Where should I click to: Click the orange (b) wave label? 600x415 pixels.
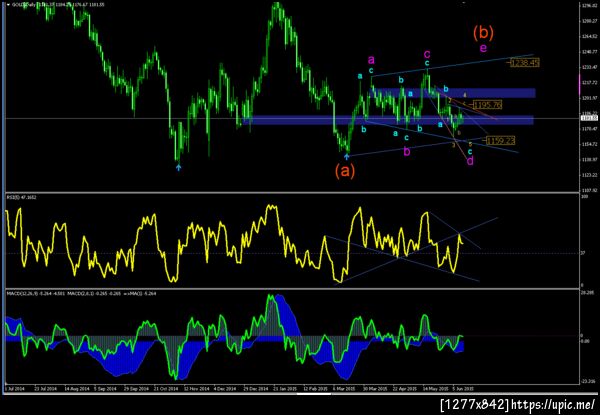(x=483, y=33)
